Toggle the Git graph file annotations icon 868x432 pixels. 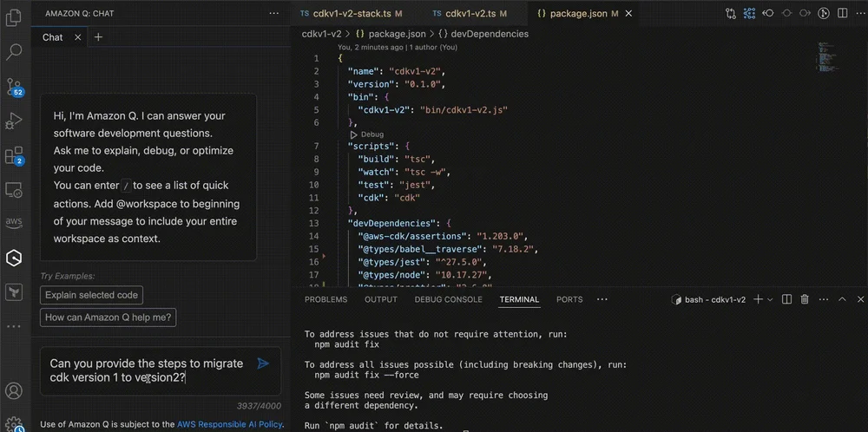[750, 13]
